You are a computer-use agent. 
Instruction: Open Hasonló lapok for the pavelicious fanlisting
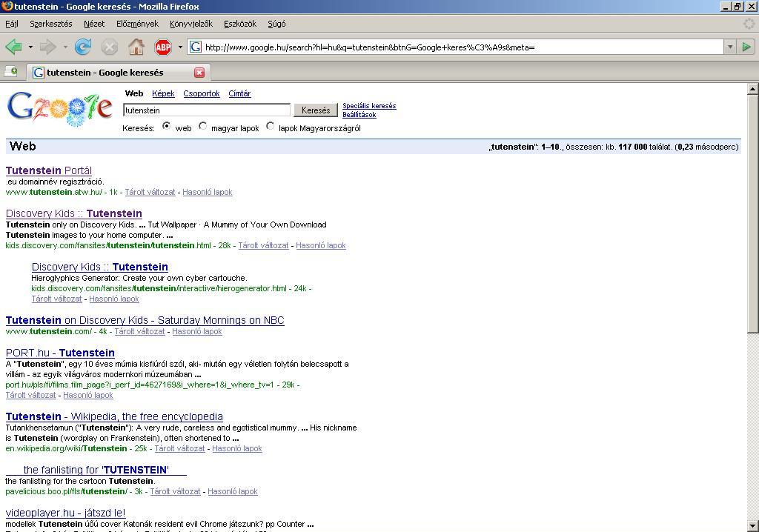pos(233,492)
